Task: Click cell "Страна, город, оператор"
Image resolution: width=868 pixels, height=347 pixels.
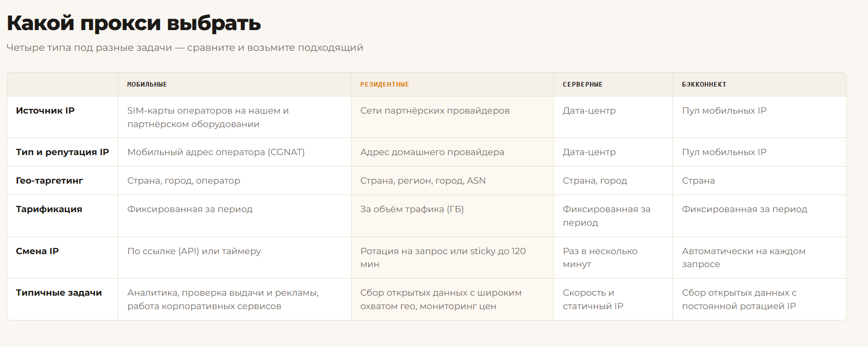Action: coord(184,181)
